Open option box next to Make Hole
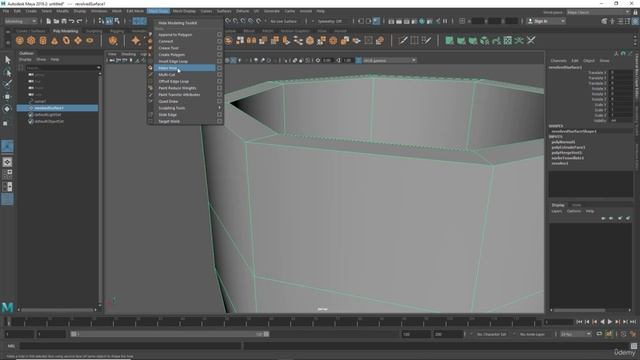 220,68
